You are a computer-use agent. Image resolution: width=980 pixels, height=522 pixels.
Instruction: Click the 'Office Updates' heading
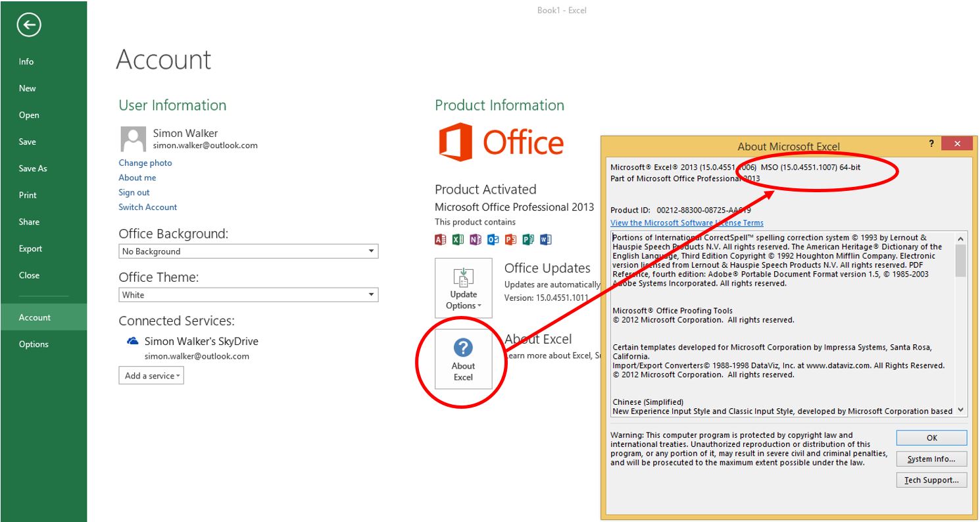547,269
